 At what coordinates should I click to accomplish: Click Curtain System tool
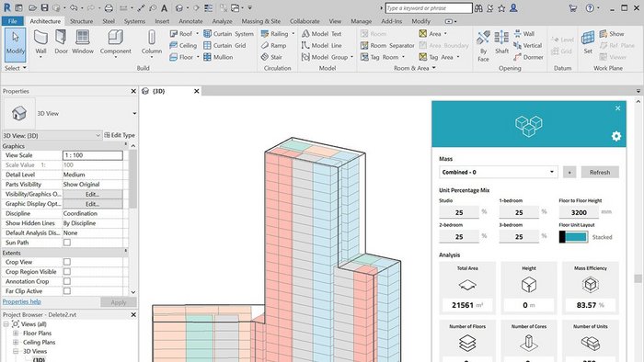[228, 34]
